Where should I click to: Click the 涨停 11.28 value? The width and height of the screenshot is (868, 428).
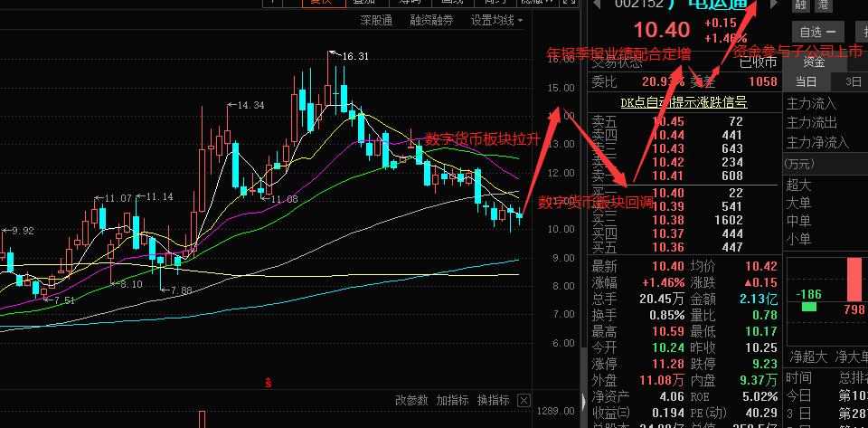pos(667,365)
